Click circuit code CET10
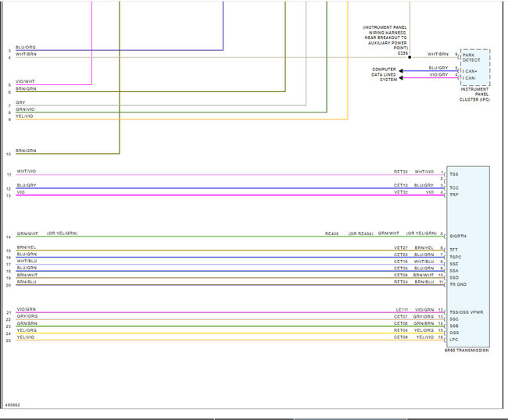The height and width of the screenshot is (420, 508). pyautogui.click(x=401, y=185)
